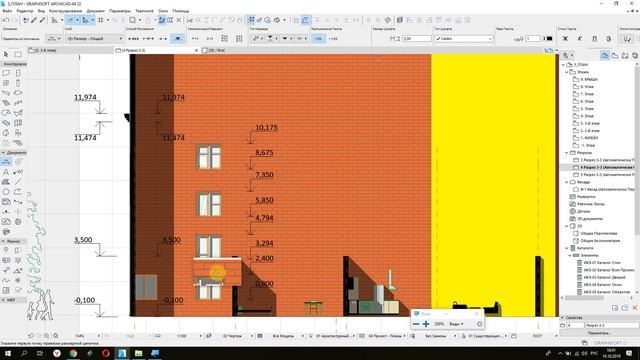Open the Конструирование menu
Viewport: 640px width, 360px height.
[65, 11]
